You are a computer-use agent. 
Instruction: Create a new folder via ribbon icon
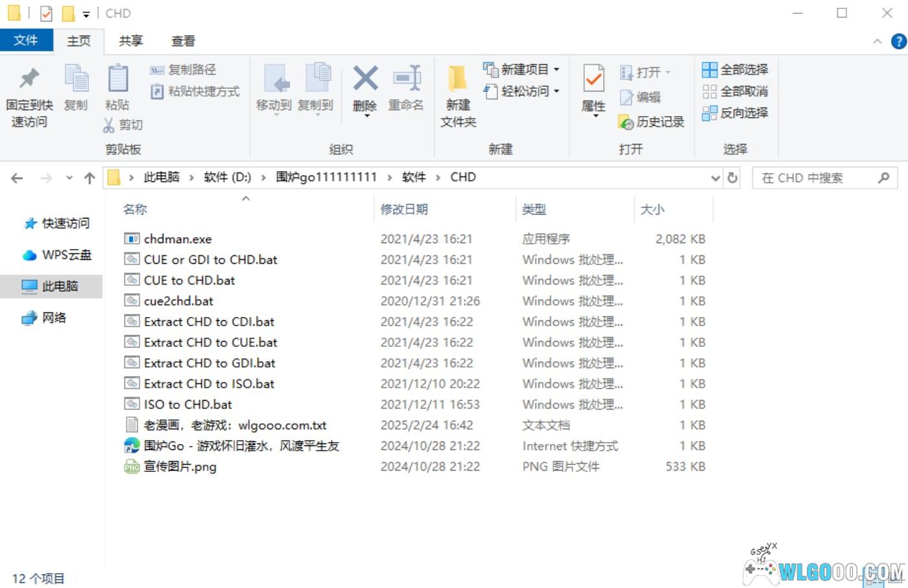pyautogui.click(x=458, y=79)
